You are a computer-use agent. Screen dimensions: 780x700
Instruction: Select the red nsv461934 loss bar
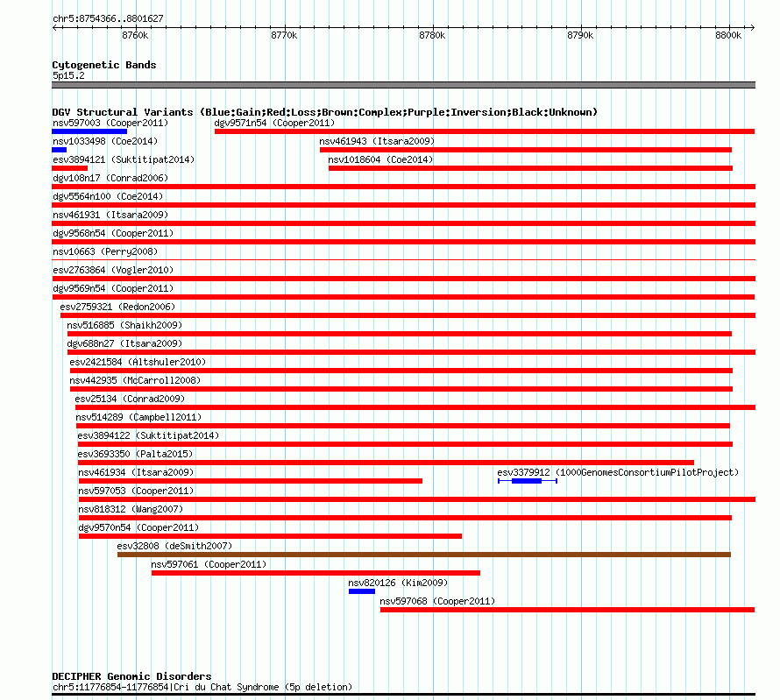point(251,481)
